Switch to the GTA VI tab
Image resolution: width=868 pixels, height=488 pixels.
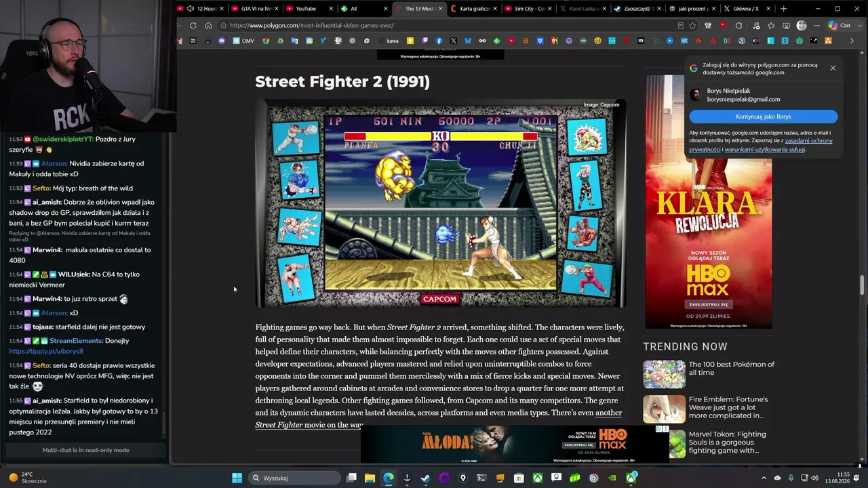[x=256, y=9]
